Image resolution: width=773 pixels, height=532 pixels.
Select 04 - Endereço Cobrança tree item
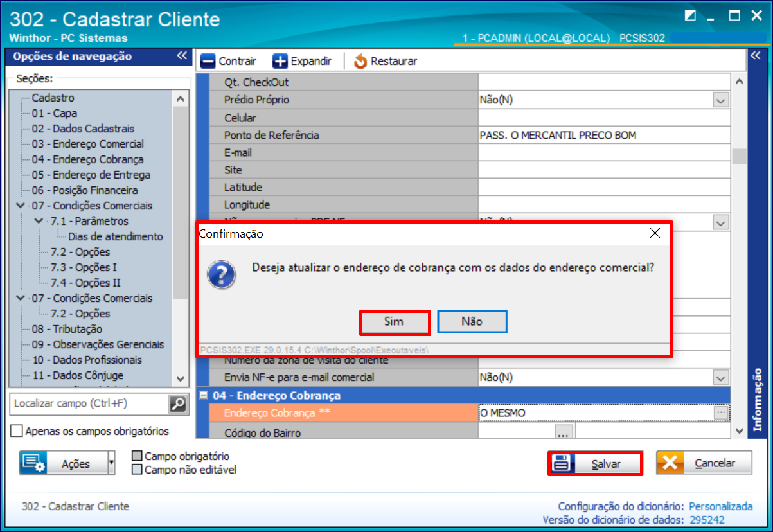pos(88,160)
